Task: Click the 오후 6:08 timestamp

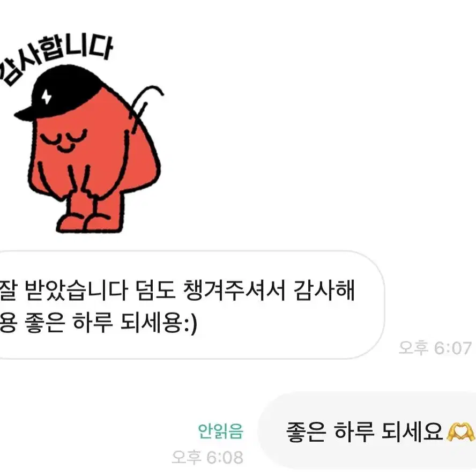Action: click(x=207, y=457)
